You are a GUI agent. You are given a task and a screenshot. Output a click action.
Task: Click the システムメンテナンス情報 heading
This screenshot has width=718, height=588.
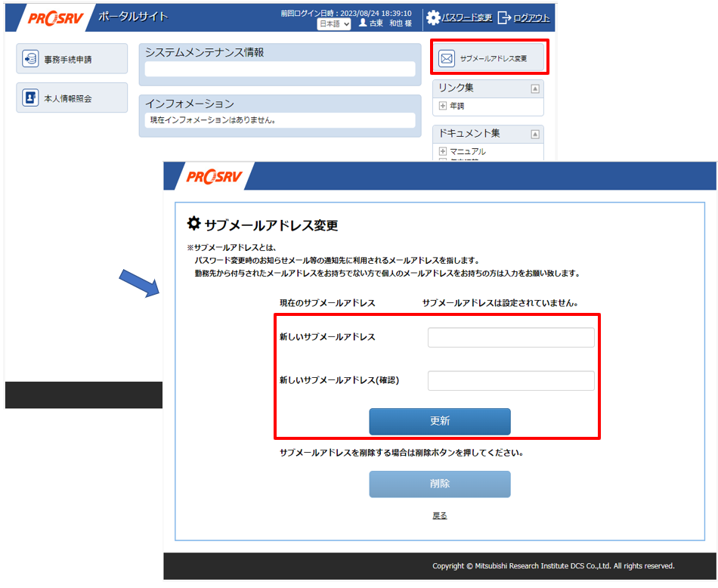[205, 53]
